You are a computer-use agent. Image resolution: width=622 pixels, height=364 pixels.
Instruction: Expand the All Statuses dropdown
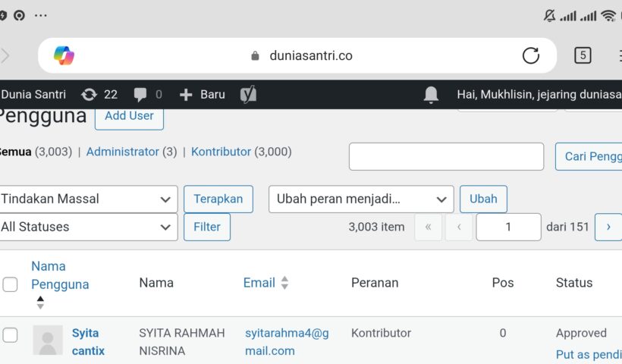click(x=89, y=227)
